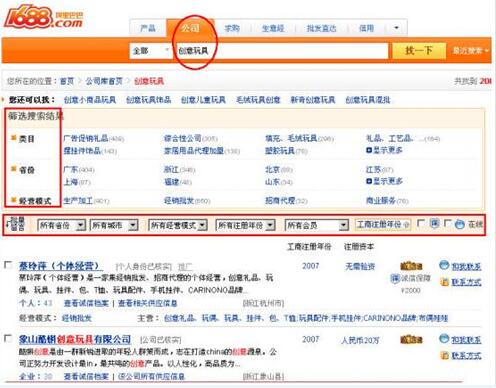Filter by category 塑胶玩具
The image size is (496, 388).
(x=280, y=151)
